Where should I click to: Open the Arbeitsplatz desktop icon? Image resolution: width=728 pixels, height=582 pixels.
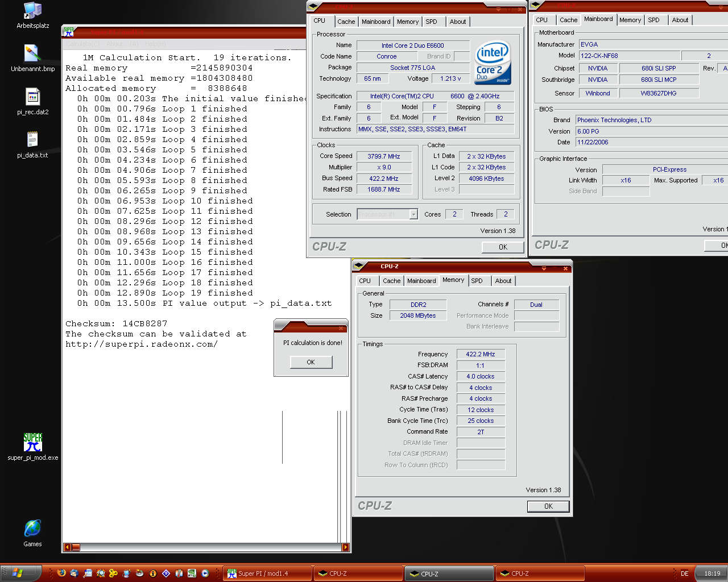(32, 15)
